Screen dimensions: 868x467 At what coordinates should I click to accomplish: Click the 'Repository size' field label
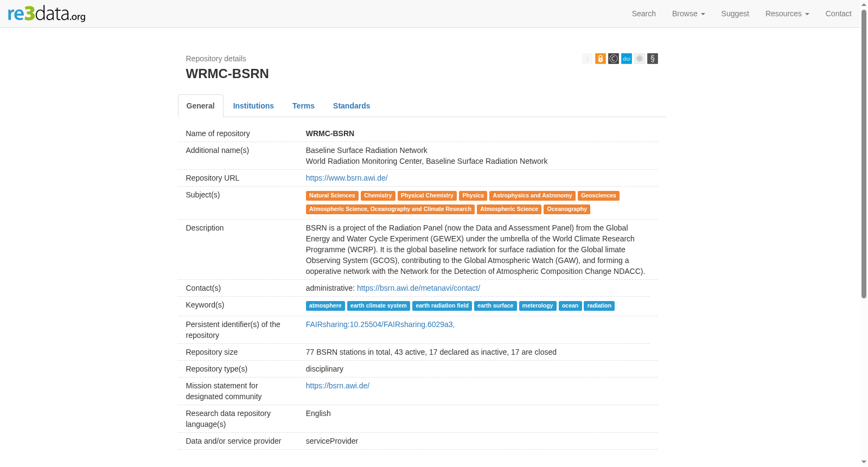pyautogui.click(x=212, y=352)
